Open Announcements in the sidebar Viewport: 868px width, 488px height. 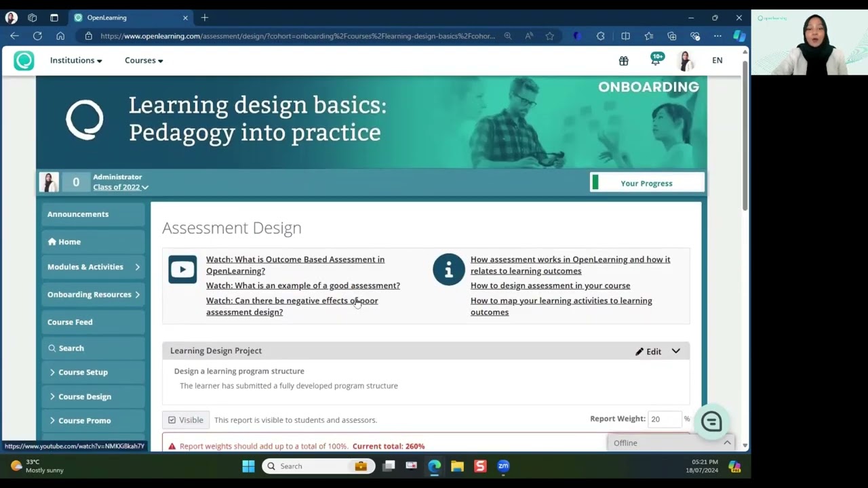tap(94, 214)
